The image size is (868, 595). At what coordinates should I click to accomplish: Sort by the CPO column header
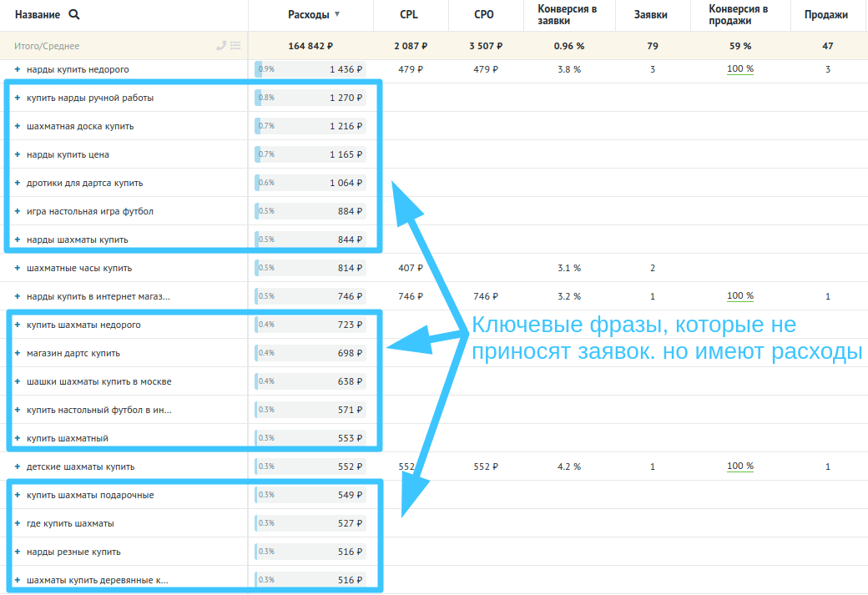(483, 14)
